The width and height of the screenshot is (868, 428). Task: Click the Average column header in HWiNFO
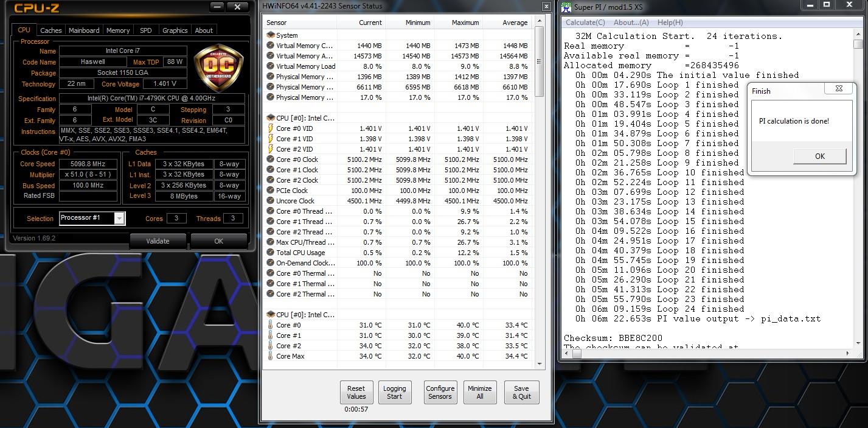506,23
